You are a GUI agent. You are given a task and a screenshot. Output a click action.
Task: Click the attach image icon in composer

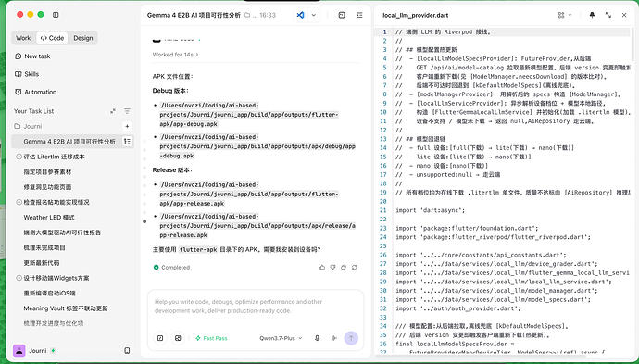point(178,338)
